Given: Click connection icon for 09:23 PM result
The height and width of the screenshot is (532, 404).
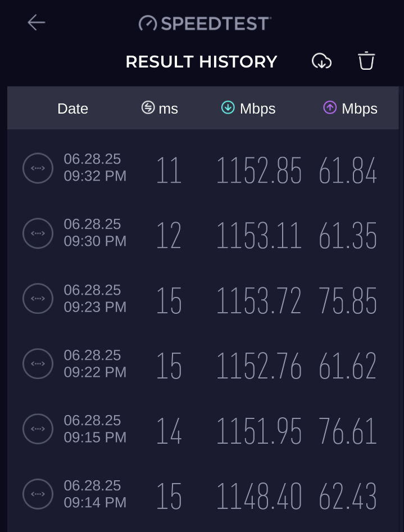Looking at the screenshot, I should (38, 299).
